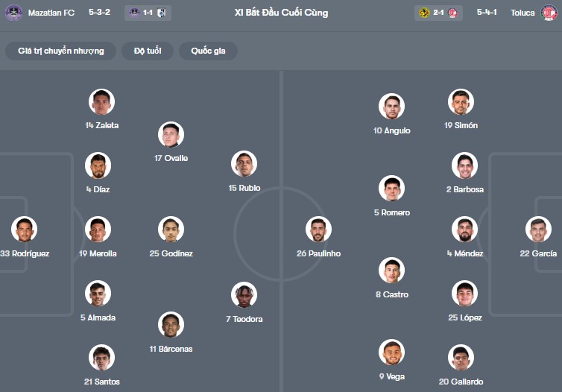This screenshot has height=392, width=562.
Task: Select Vega's player avatar
Action: point(391,353)
